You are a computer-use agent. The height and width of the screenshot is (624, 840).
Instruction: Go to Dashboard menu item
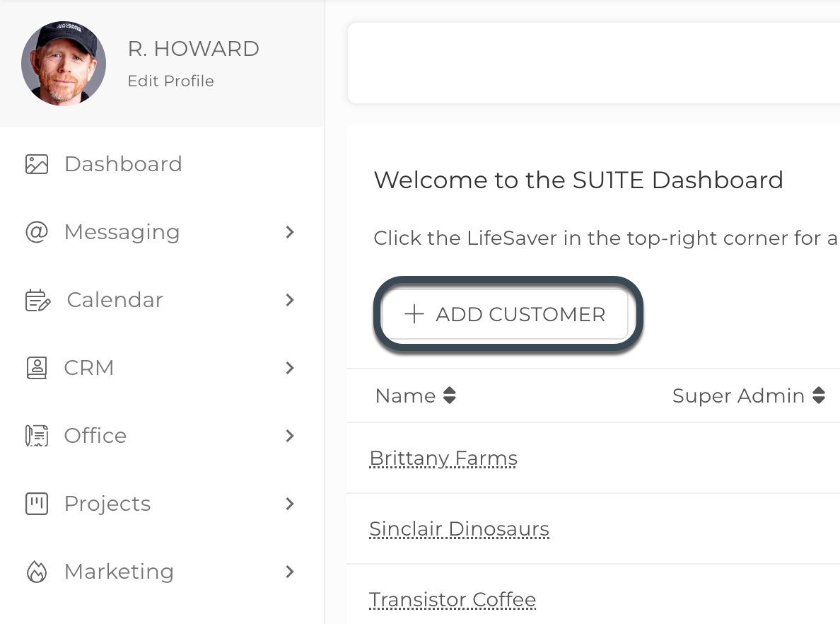123,164
